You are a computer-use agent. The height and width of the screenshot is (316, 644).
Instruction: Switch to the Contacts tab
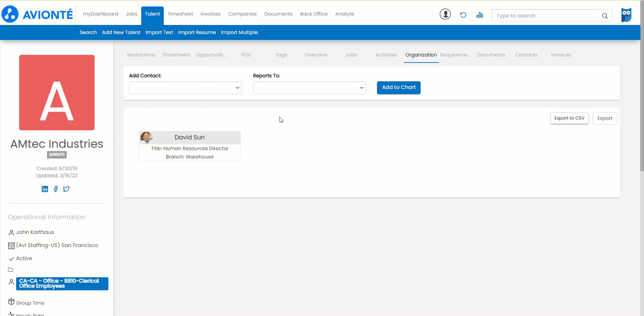pyautogui.click(x=526, y=55)
